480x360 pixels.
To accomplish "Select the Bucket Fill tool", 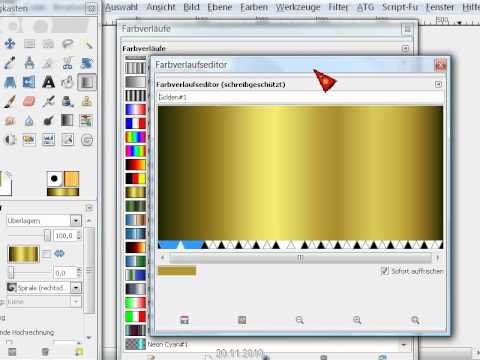I will [68, 82].
